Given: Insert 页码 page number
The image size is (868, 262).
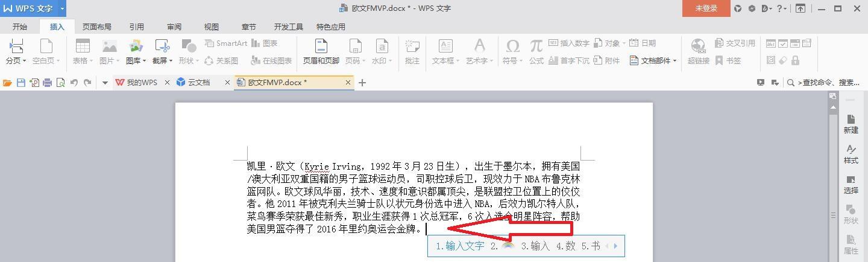Looking at the screenshot, I should [x=355, y=46].
